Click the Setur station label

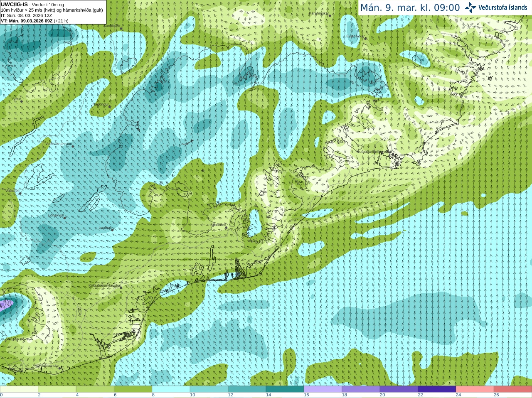(x=17, y=99)
